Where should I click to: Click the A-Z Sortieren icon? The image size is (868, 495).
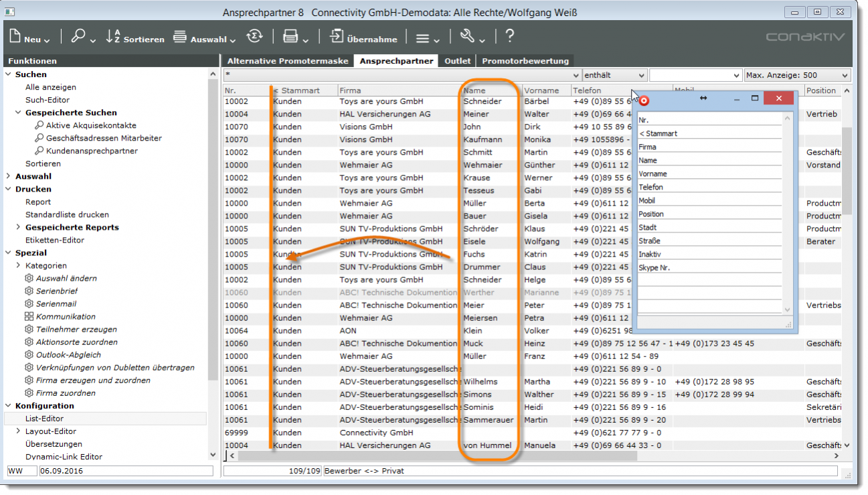click(113, 38)
